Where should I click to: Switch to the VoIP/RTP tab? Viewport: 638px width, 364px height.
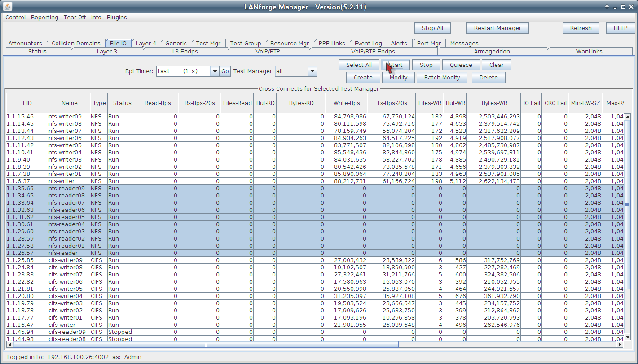pyautogui.click(x=268, y=51)
